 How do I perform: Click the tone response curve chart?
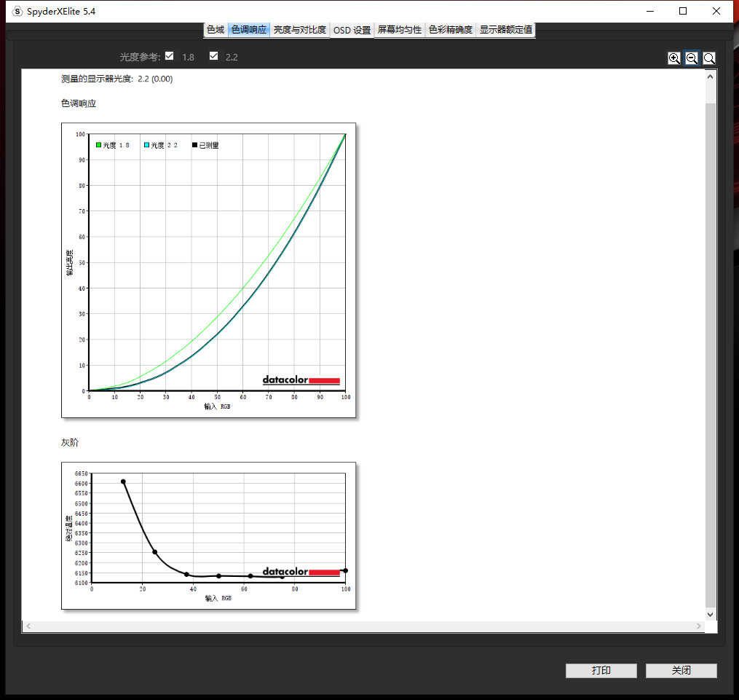[208, 270]
